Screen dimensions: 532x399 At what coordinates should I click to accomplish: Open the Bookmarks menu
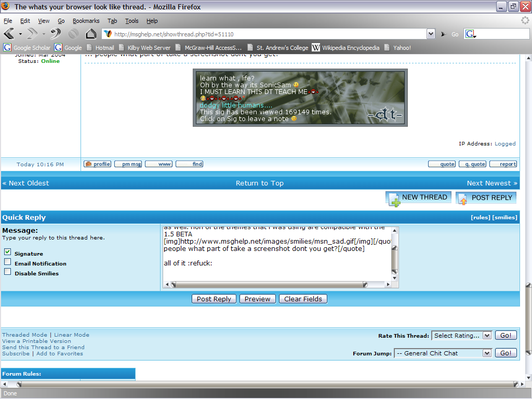(86, 21)
